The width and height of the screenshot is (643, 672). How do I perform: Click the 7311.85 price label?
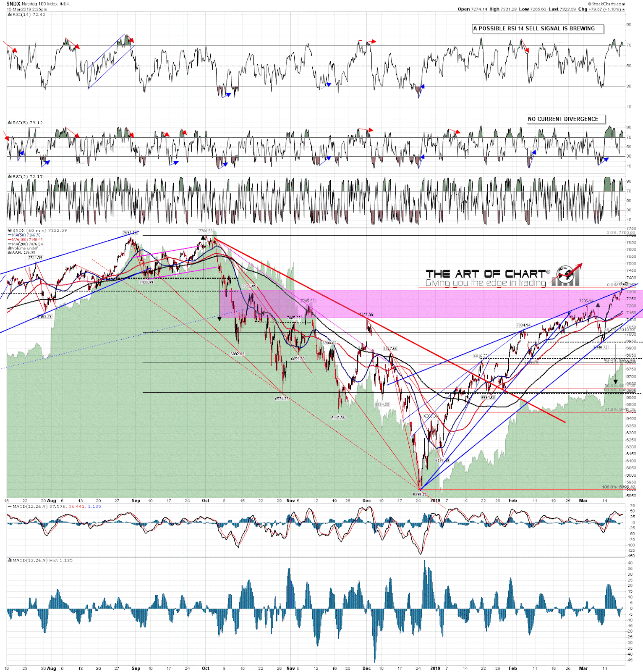tap(249, 286)
